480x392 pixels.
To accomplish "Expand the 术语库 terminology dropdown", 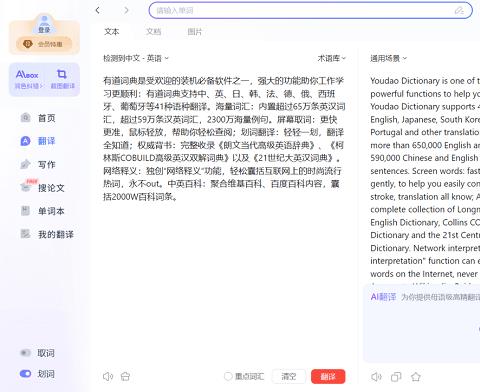I will tap(331, 58).
